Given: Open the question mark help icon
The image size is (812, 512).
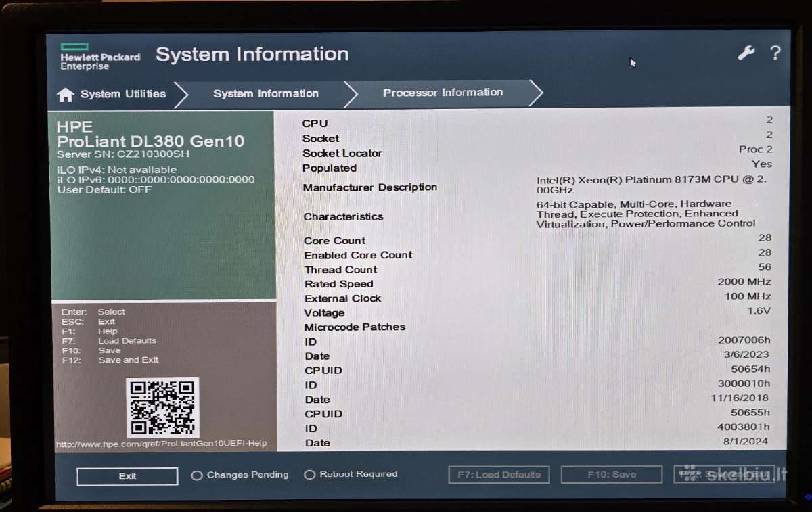Looking at the screenshot, I should tap(775, 53).
